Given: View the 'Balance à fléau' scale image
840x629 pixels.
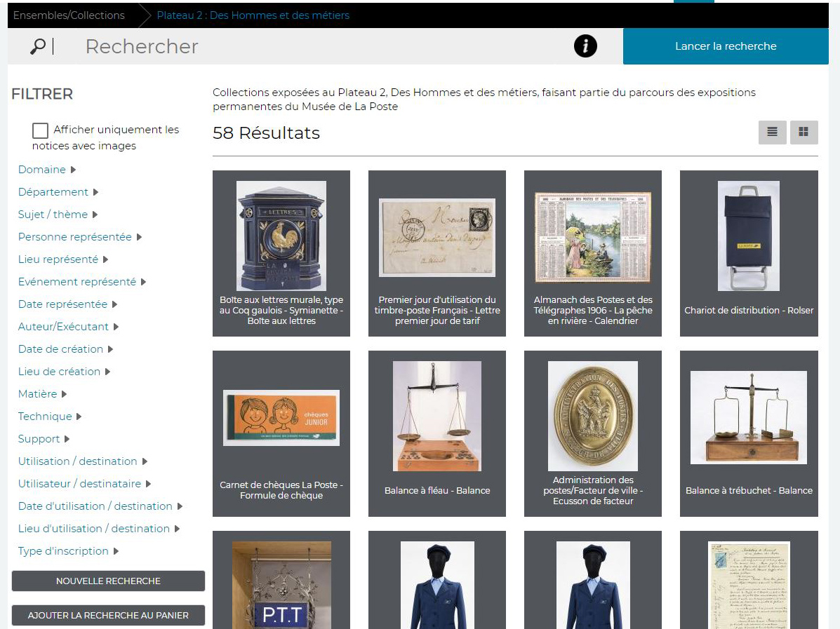Looking at the screenshot, I should pos(436,416).
